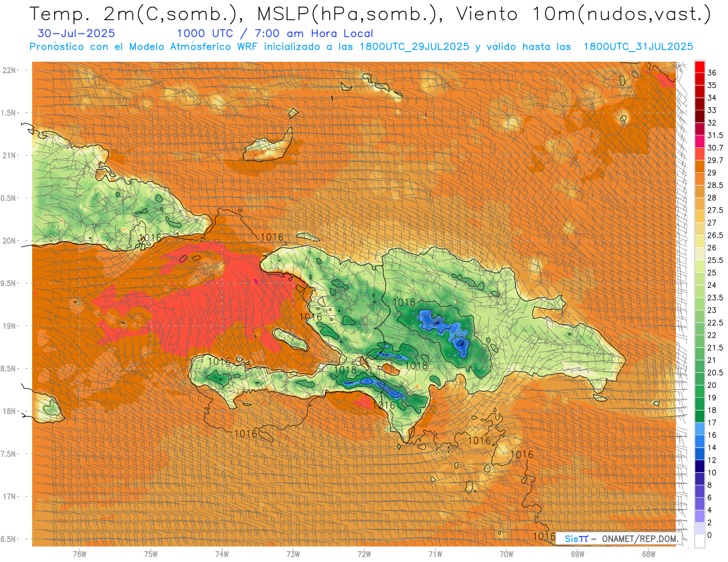Click the '1800UTC_31JUL2025' valid-until time text
The width and height of the screenshot is (728, 562).
638,47
